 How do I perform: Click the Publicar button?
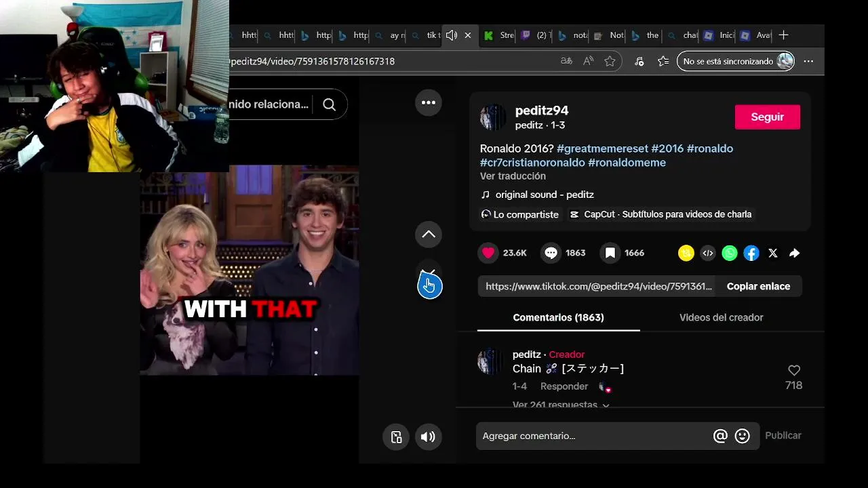(x=783, y=436)
